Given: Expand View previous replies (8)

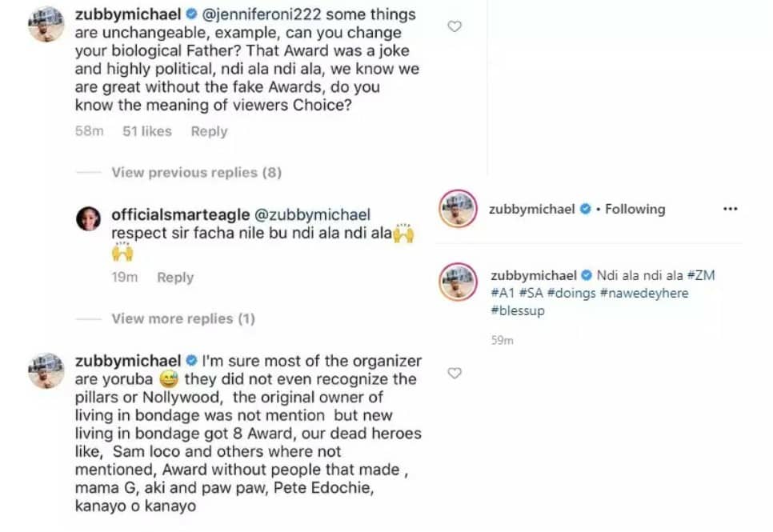Looking at the screenshot, I should point(196,172).
